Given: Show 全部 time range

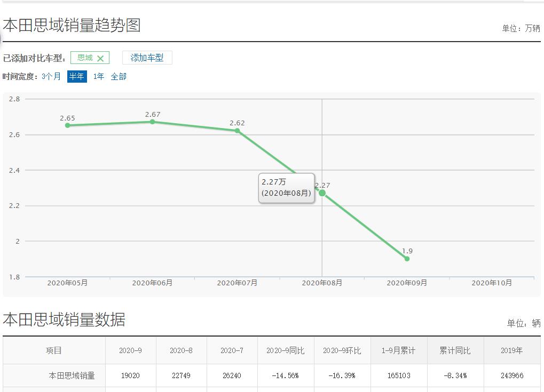Looking at the screenshot, I should [119, 76].
